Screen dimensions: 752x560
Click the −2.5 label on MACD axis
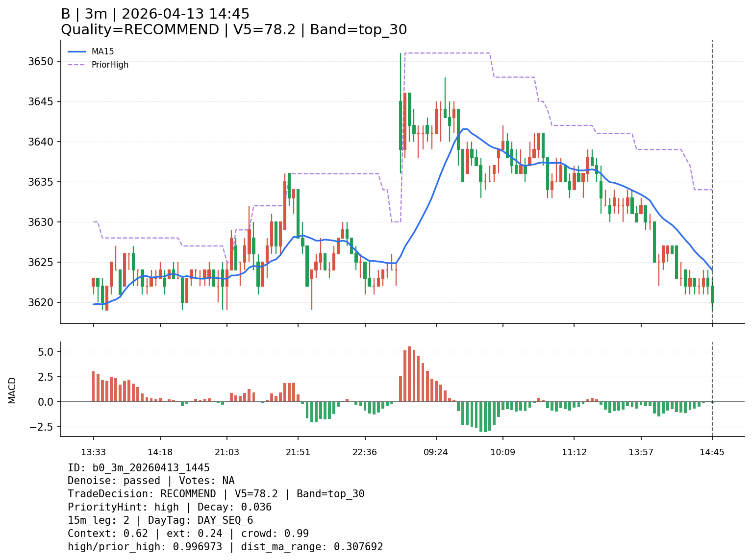click(x=43, y=427)
